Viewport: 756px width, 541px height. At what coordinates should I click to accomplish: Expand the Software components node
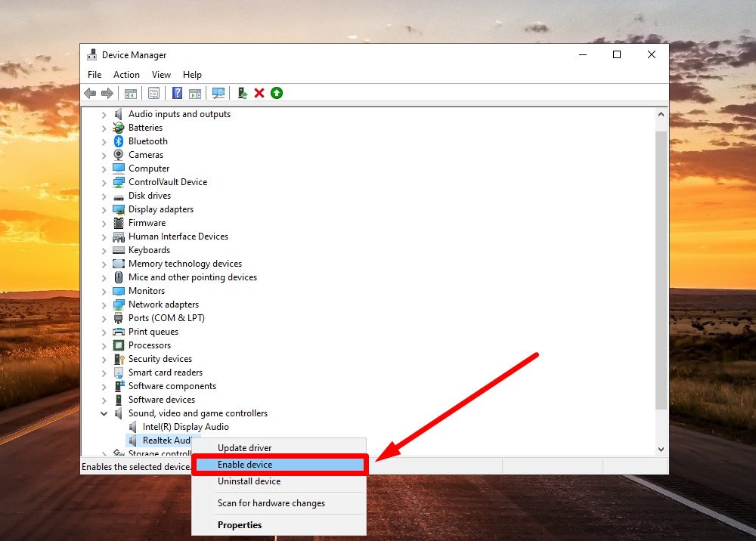[x=104, y=387]
